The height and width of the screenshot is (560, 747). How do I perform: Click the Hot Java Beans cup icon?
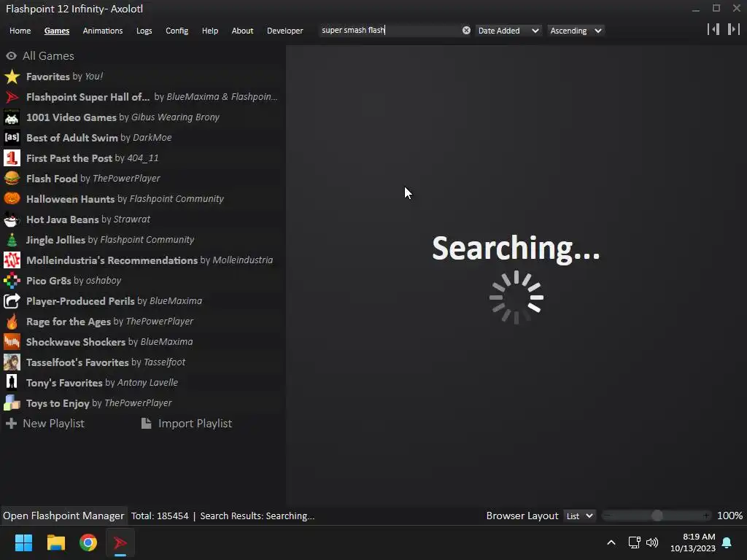(12, 219)
